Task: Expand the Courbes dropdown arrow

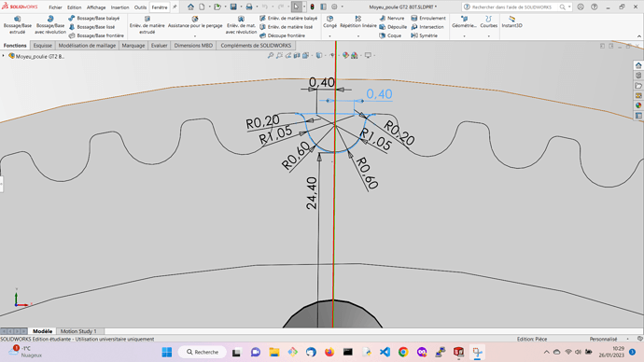Action: [488, 36]
